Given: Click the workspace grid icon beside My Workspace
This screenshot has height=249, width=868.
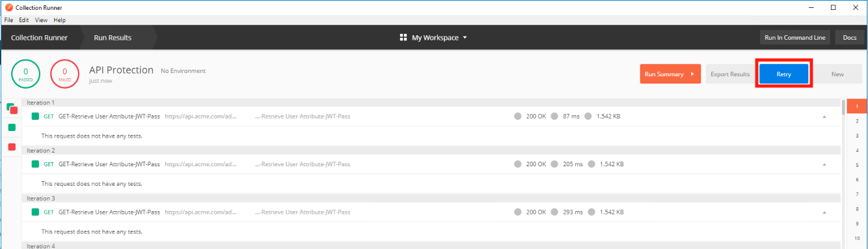Looking at the screenshot, I should tap(403, 38).
